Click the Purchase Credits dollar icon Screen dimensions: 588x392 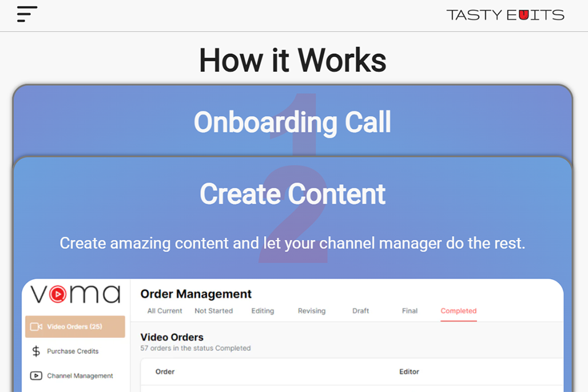click(36, 351)
